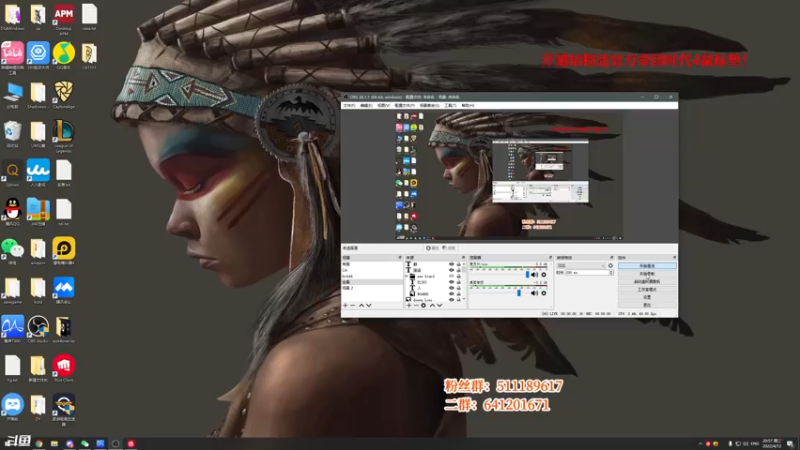Screen dimensions: 800x450
Task: Open the Tools menu in OBS
Action: click(x=450, y=105)
